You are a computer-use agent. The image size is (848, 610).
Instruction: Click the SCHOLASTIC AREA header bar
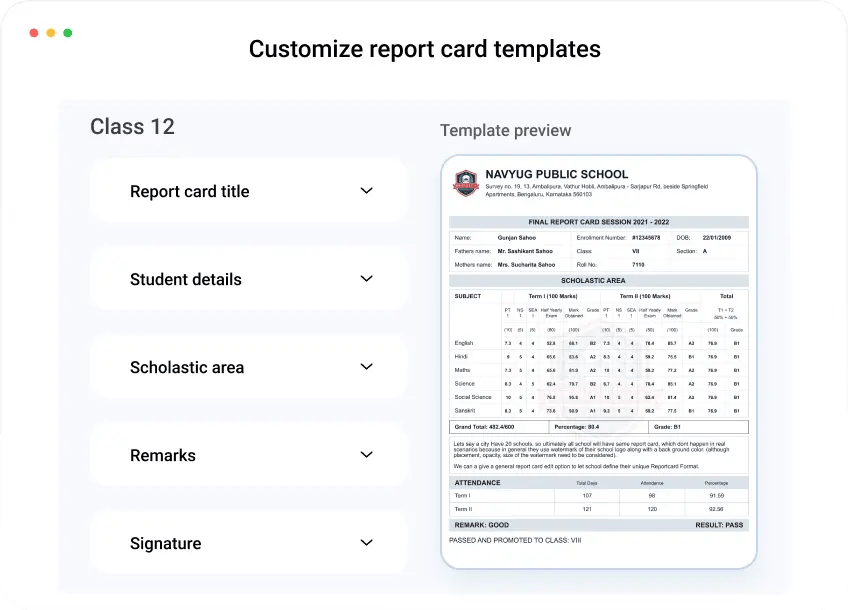click(x=597, y=281)
